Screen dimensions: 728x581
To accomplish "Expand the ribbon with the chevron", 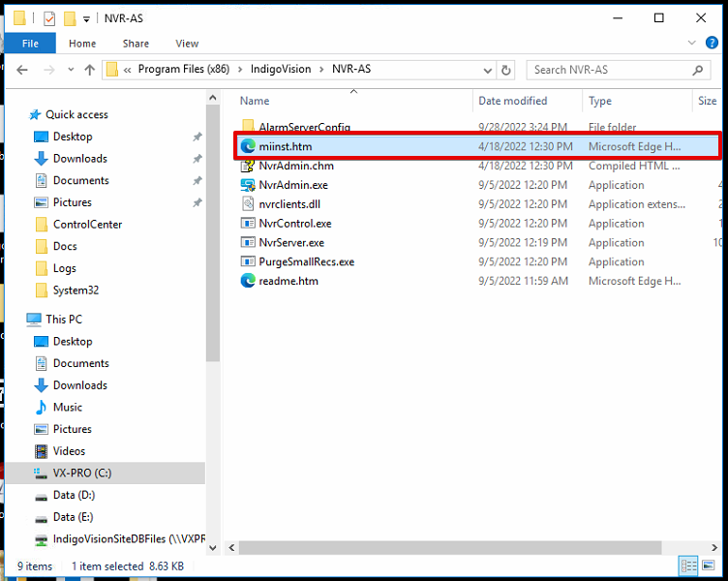I will [692, 43].
